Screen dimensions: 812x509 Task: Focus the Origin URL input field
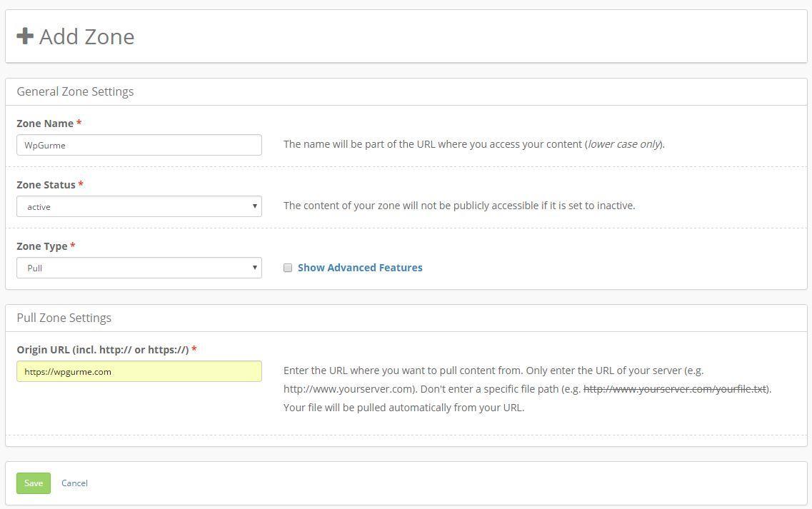[139, 371]
